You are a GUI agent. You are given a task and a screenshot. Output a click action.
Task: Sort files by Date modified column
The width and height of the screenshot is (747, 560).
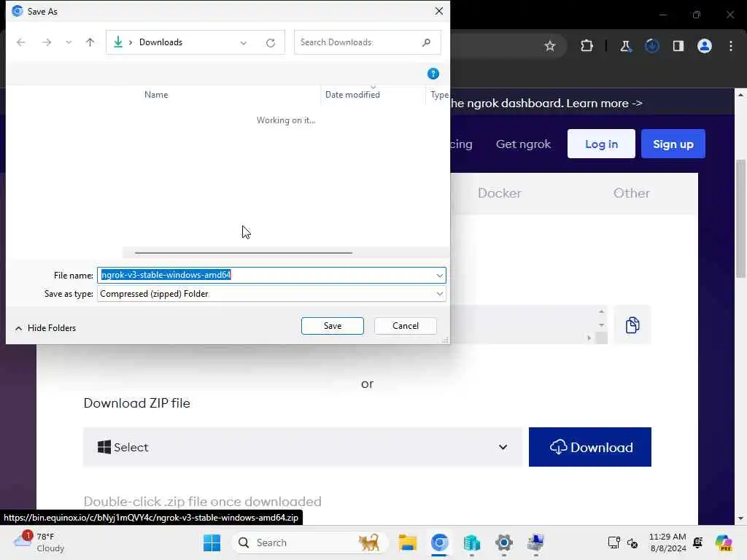pyautogui.click(x=352, y=95)
